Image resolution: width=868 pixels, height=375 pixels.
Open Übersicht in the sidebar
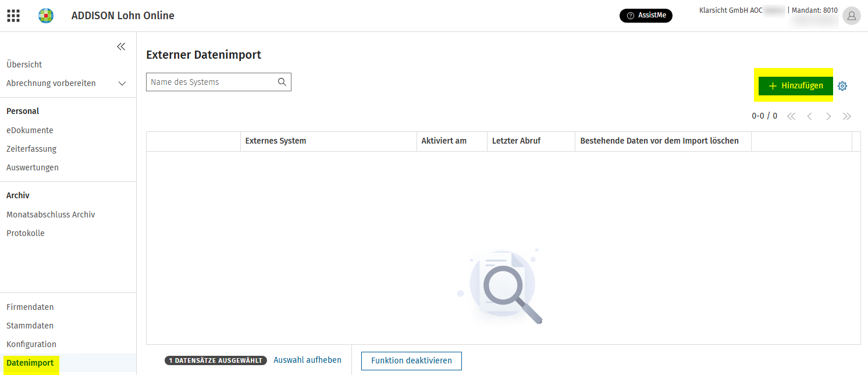click(24, 65)
